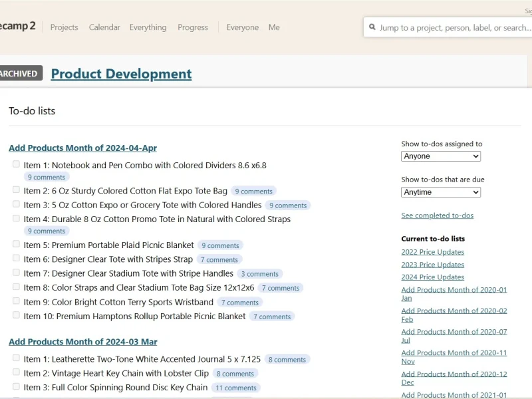
Task: Go to the Me page
Action: [274, 27]
